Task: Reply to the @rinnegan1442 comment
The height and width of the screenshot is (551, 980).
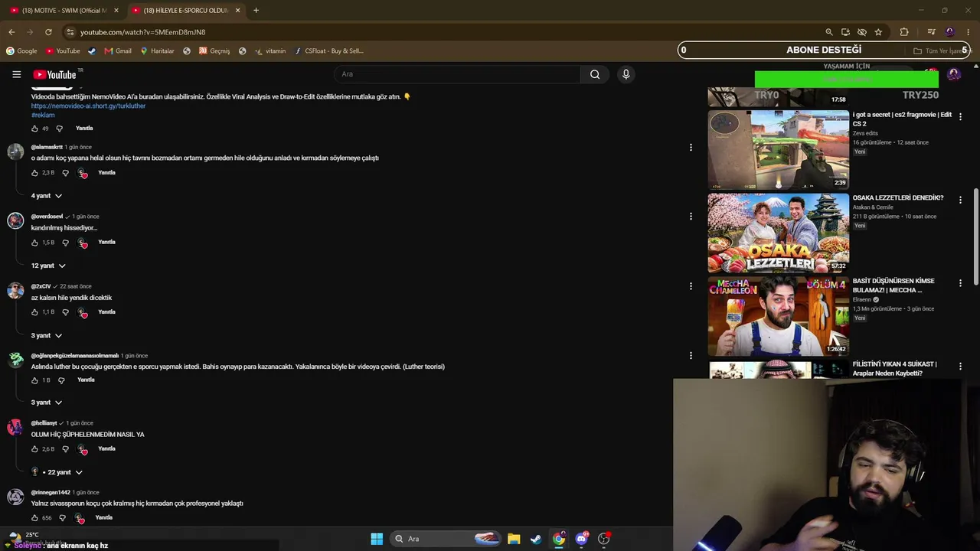Action: coord(103,518)
